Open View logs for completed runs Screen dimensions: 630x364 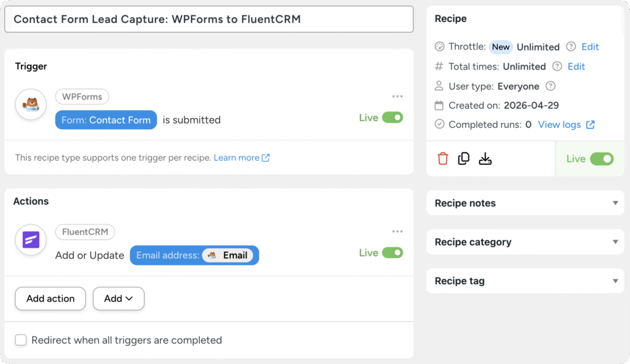pyautogui.click(x=560, y=124)
